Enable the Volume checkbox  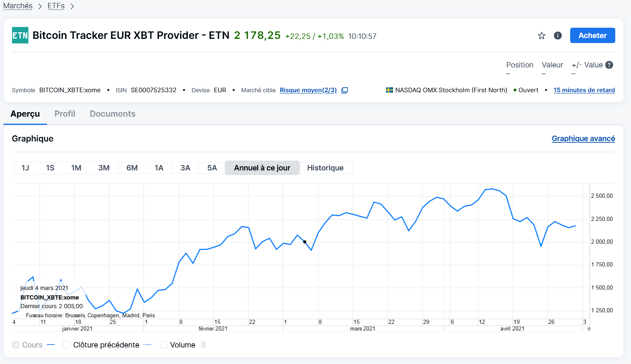[x=163, y=345]
